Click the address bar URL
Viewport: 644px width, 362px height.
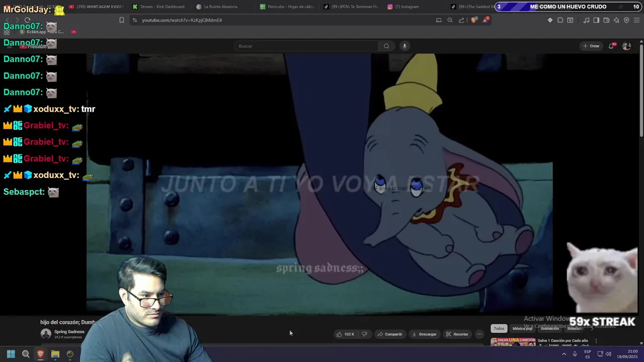point(182,20)
